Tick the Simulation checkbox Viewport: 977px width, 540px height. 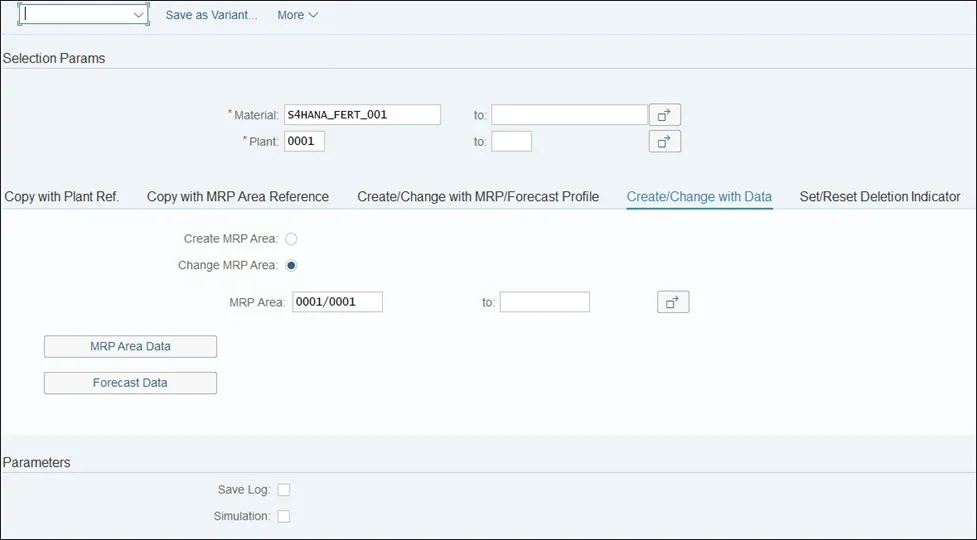click(x=284, y=517)
